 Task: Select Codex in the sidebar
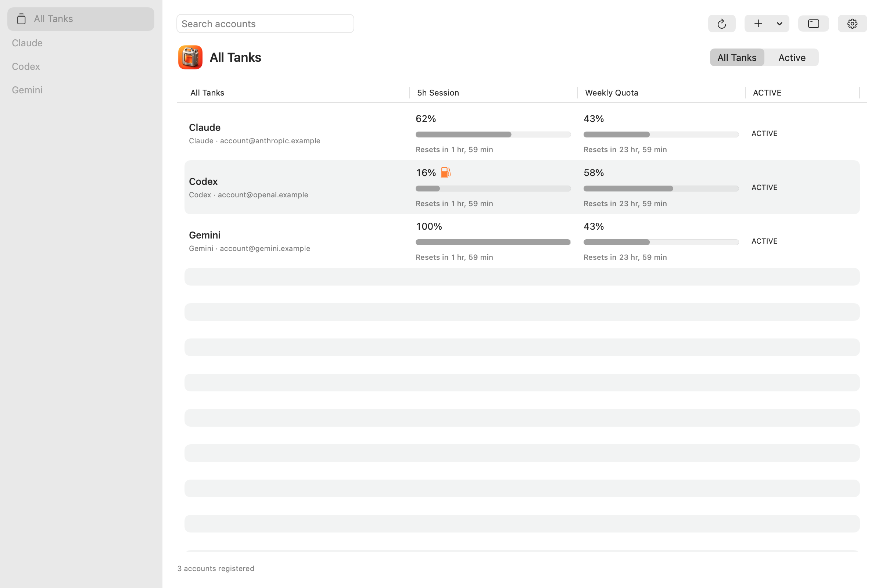(80, 67)
